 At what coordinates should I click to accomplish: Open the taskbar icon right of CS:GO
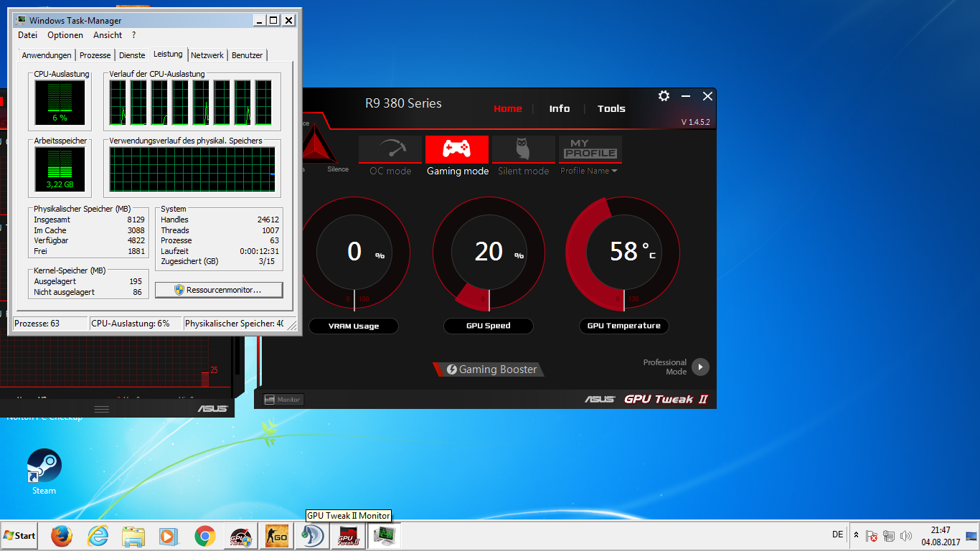[x=313, y=536]
